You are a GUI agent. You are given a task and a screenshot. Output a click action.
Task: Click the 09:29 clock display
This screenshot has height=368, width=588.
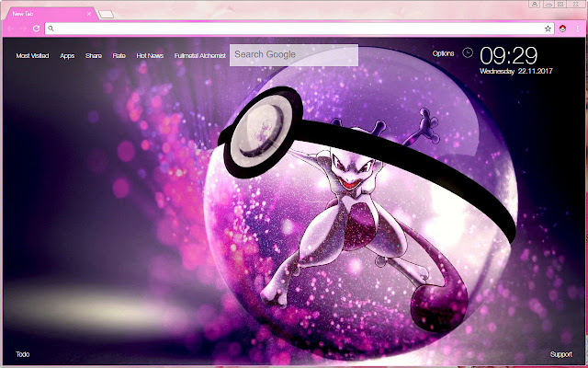tap(508, 56)
